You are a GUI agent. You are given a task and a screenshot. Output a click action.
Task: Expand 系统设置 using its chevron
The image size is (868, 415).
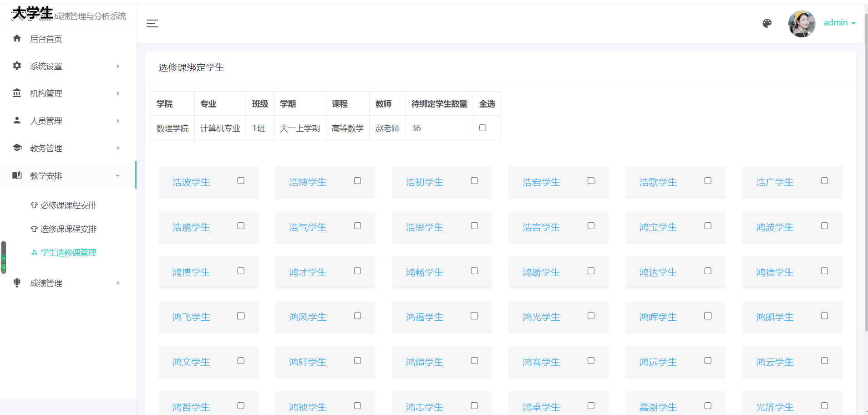(x=118, y=66)
